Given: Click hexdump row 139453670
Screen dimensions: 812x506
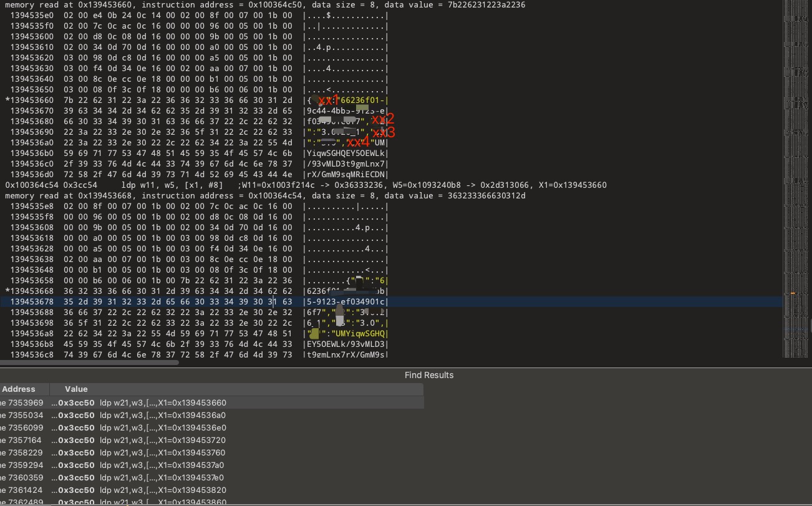Looking at the screenshot, I should click(199, 111).
